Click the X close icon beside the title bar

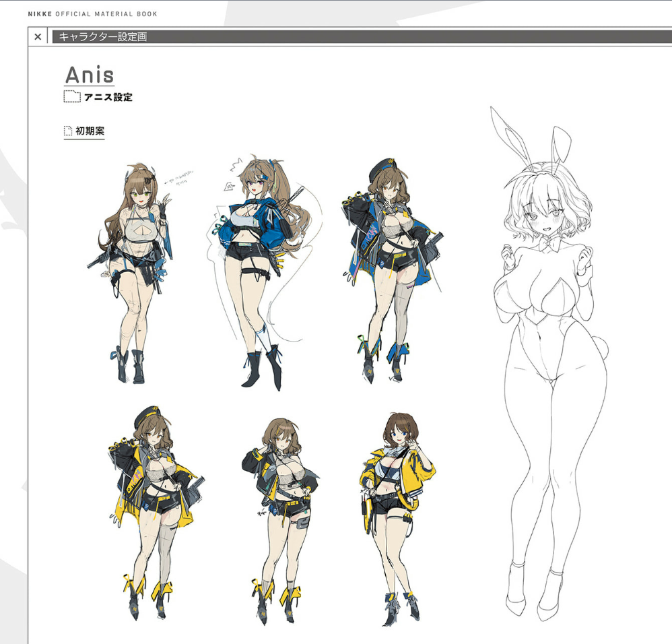[x=38, y=37]
